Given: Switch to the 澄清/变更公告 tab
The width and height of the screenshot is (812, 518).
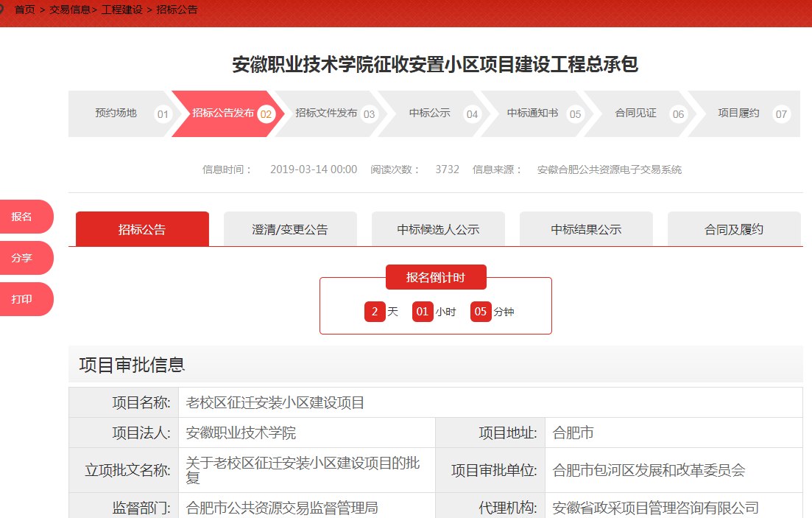Looking at the screenshot, I should click(290, 229).
